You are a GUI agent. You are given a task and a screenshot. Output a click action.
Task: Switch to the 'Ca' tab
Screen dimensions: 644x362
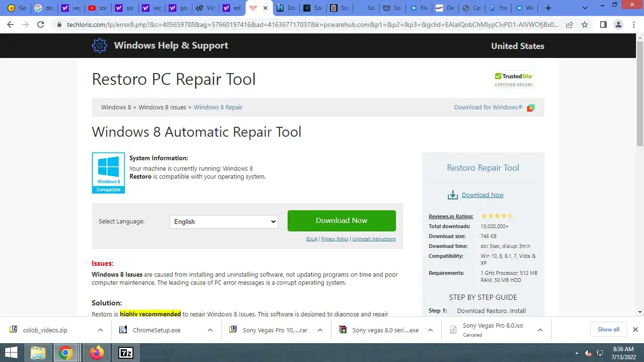point(472,8)
